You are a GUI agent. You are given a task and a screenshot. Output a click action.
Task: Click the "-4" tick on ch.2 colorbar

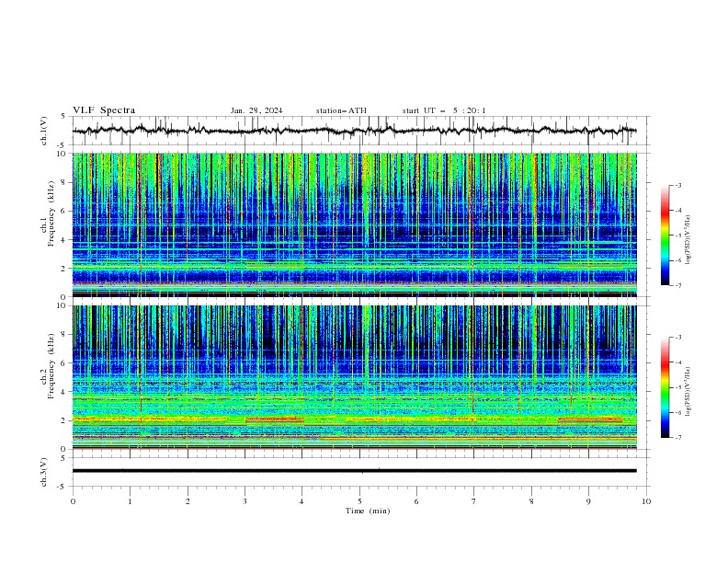677,362
